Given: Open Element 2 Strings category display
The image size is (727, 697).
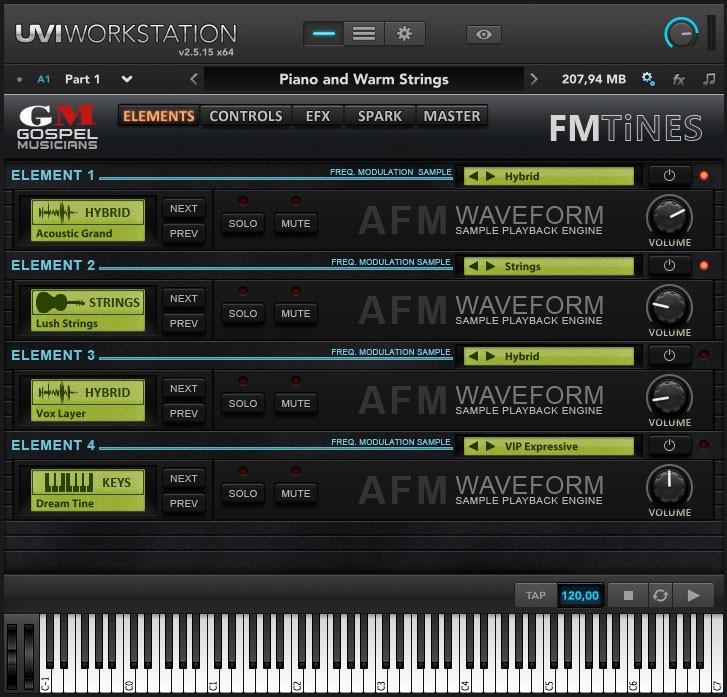Looking at the screenshot, I should [549, 266].
